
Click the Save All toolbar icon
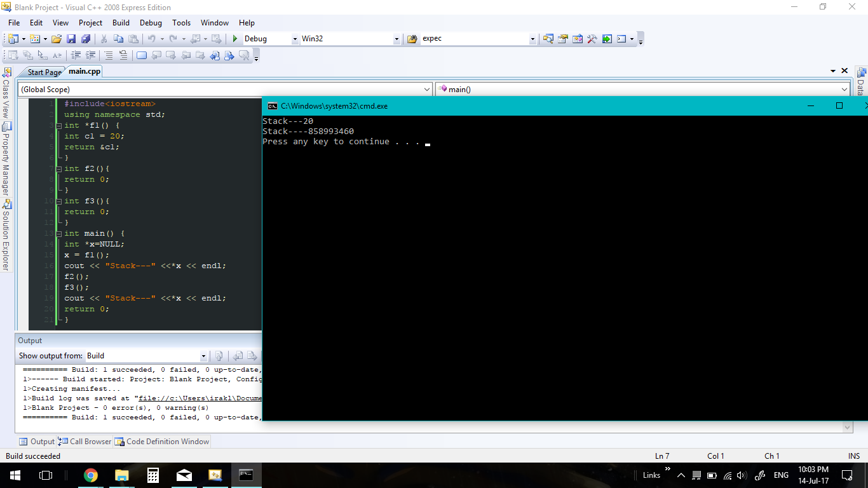(x=85, y=39)
